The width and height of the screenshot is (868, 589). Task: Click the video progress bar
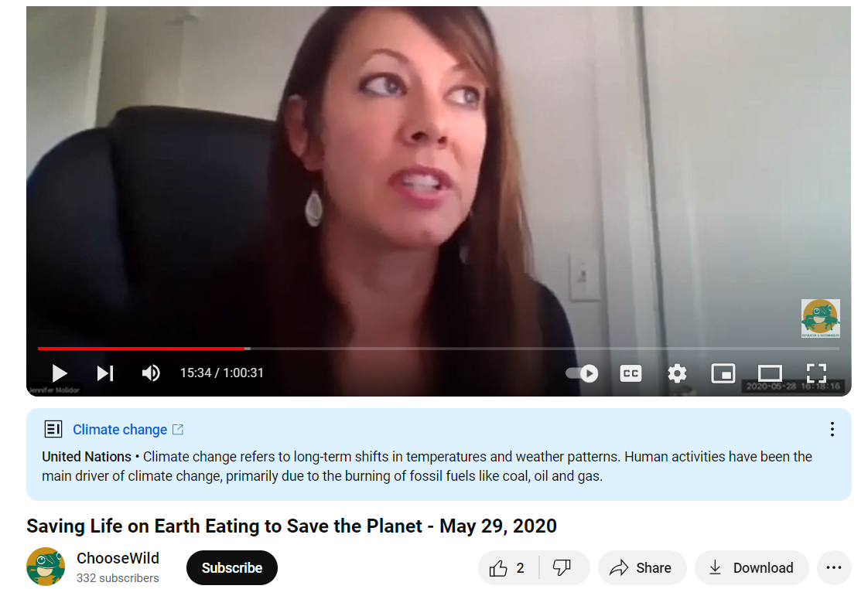pos(439,349)
